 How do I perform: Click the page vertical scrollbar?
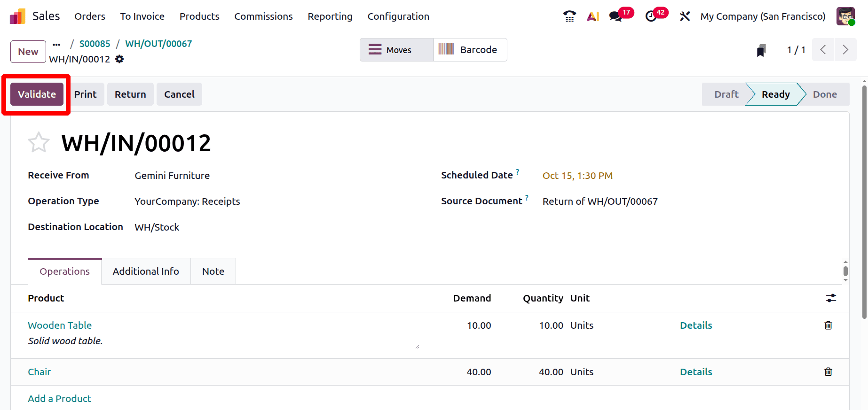[864, 202]
